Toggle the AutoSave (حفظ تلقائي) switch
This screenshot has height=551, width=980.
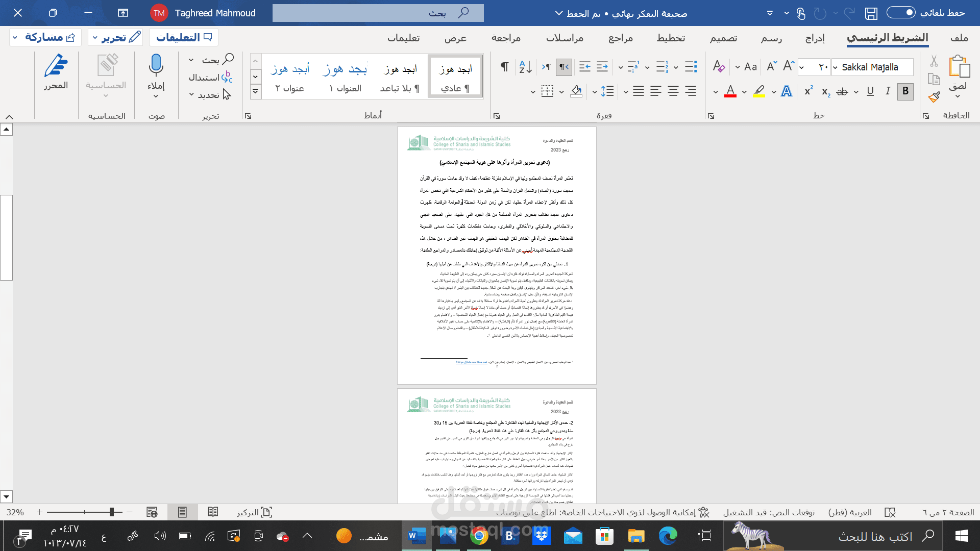[x=901, y=13]
